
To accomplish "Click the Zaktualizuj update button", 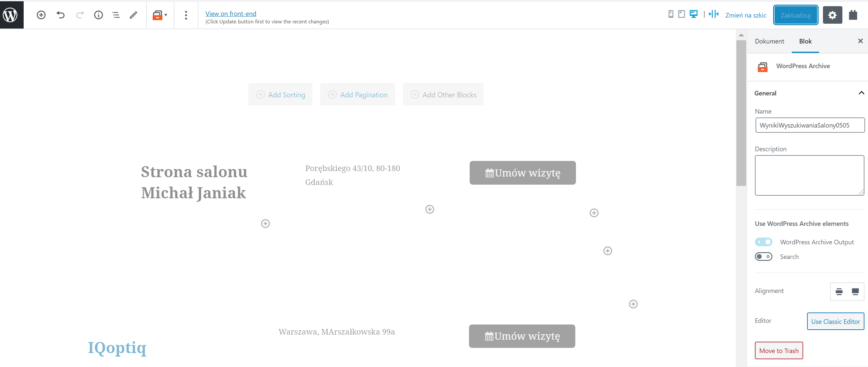I will point(795,15).
